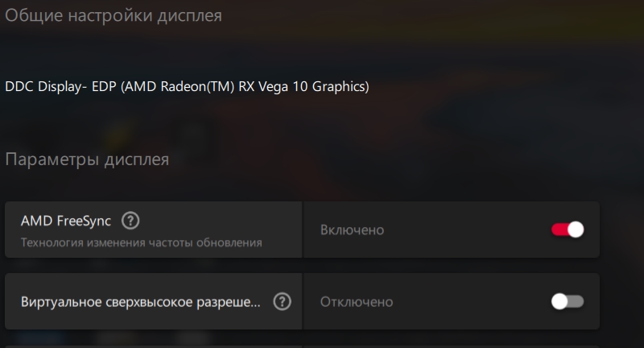Click the Включено status label
The width and height of the screenshot is (644, 348).
point(352,230)
